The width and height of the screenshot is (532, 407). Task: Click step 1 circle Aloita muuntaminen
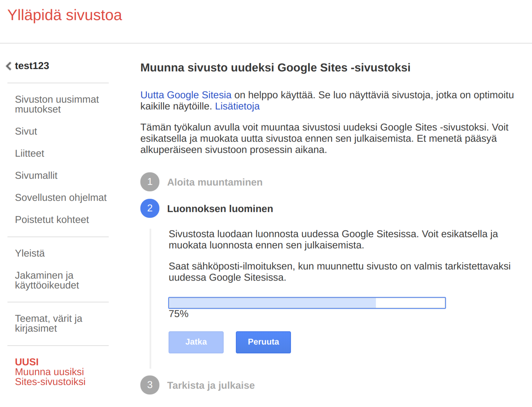[x=150, y=182]
